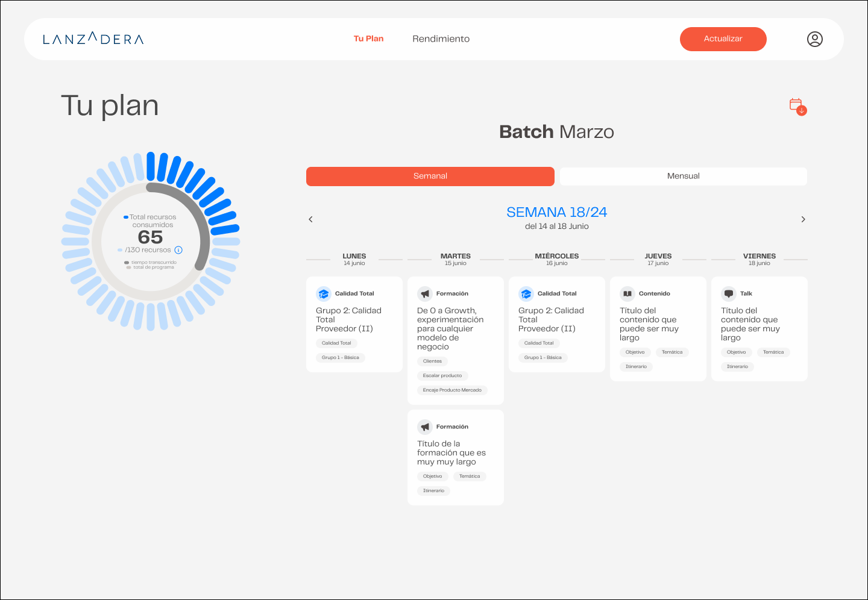The image size is (868, 600).
Task: Click the JUEVES 17 junio column header
Action: point(658,260)
